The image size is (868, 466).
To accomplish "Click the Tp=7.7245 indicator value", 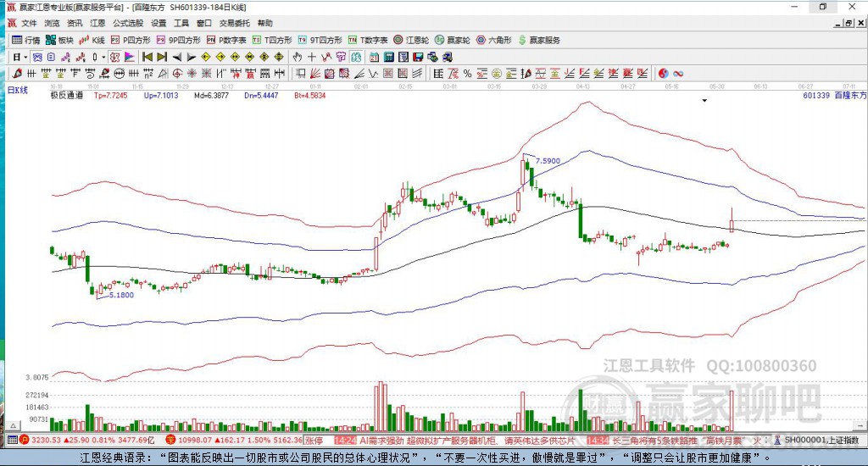I will click(x=111, y=95).
